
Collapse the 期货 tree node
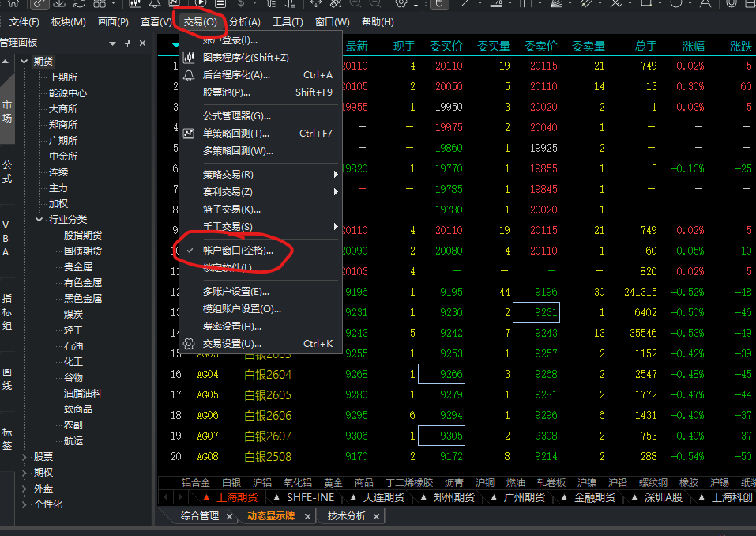click(24, 62)
